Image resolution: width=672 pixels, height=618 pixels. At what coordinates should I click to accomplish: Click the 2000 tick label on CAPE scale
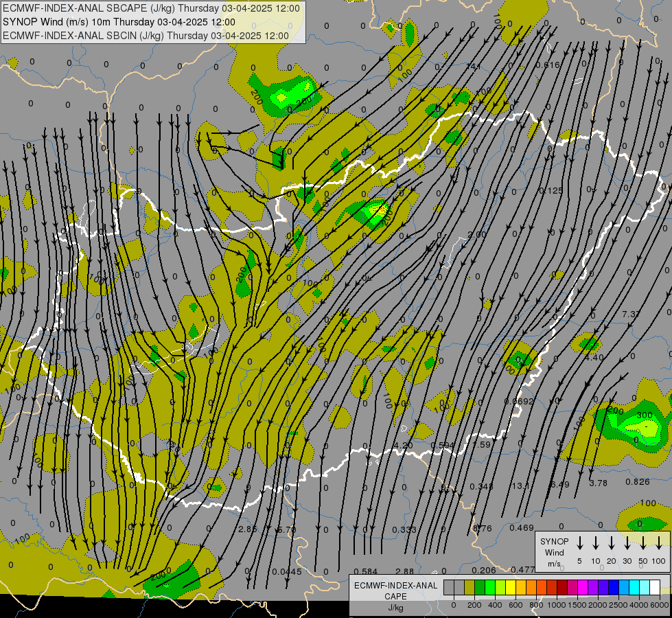[597, 605]
